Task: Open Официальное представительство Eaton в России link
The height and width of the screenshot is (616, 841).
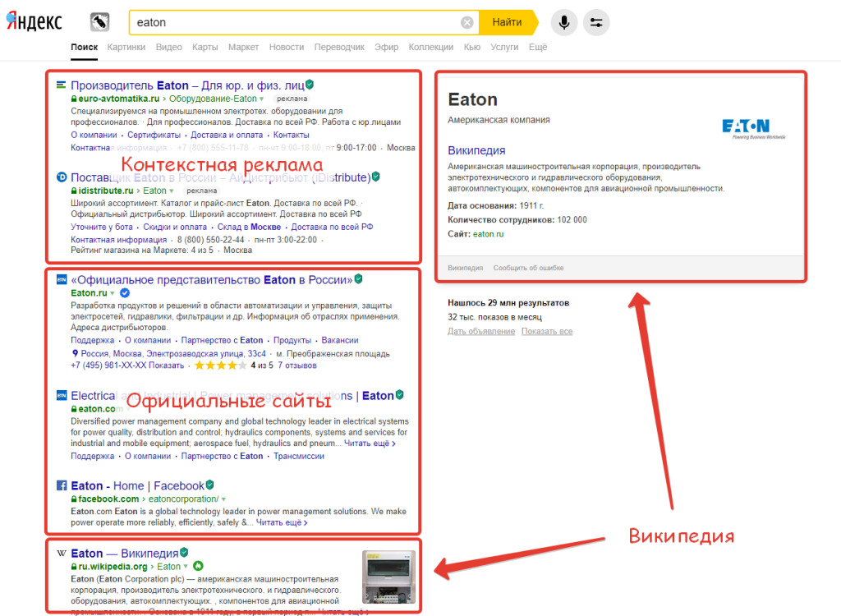Action: coord(211,279)
